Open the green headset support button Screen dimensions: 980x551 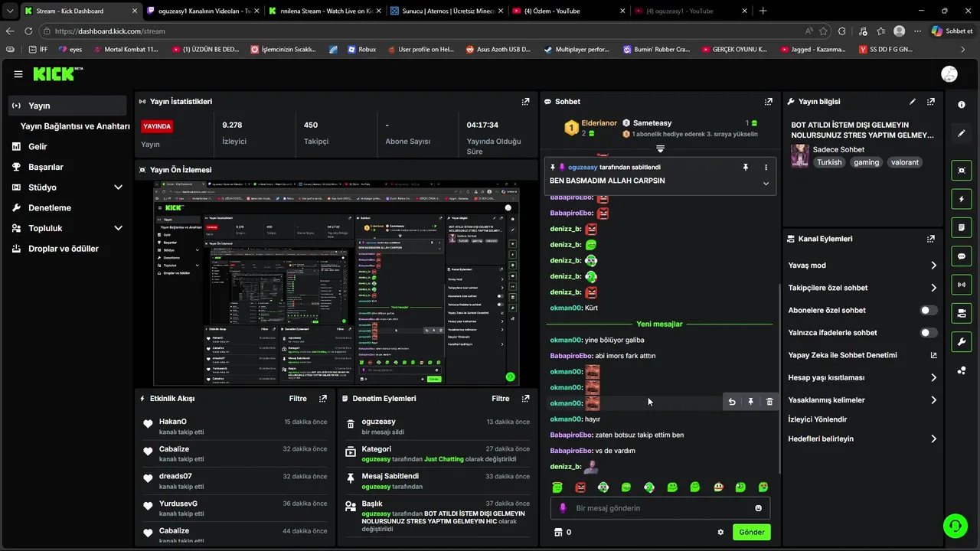click(x=955, y=526)
